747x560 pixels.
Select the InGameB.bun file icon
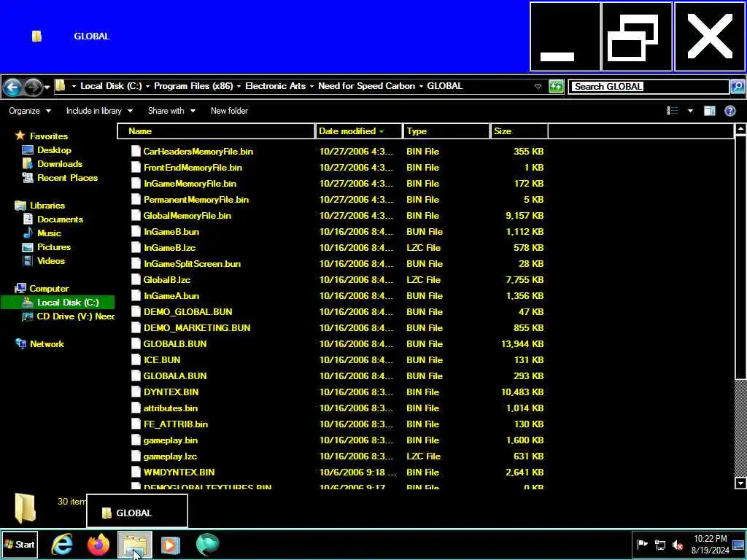click(x=136, y=231)
